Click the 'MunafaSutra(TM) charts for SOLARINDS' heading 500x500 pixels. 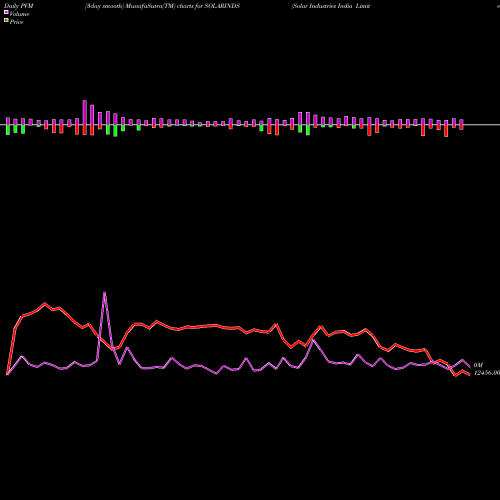pos(183,6)
